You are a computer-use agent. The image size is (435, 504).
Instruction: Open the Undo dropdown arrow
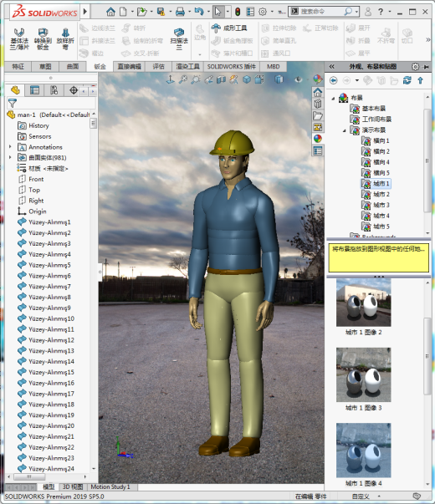pos(208,12)
